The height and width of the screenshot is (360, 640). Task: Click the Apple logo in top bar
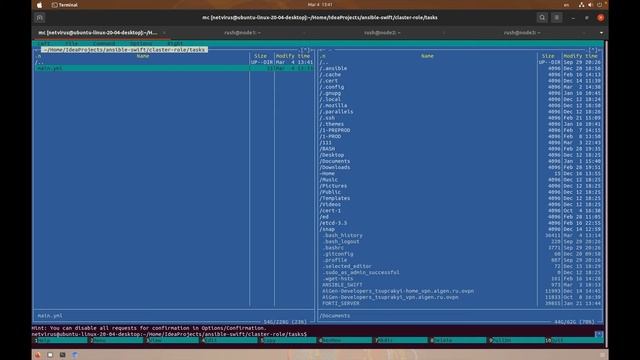tap(39, 5)
